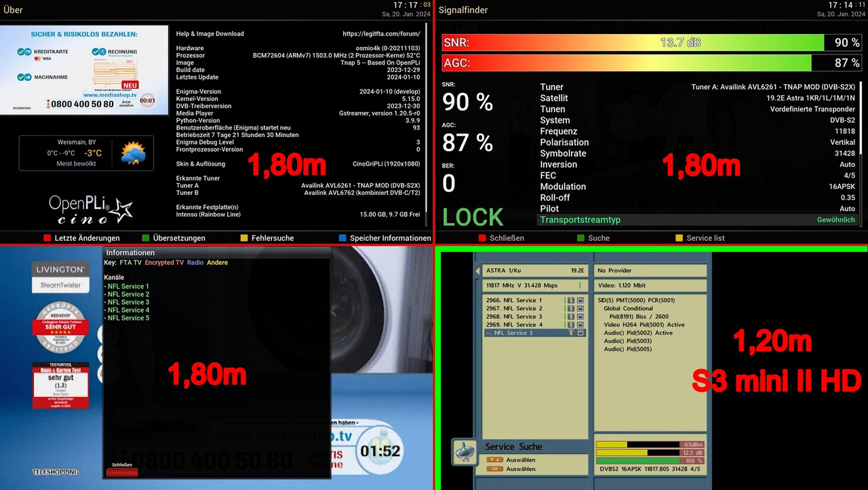Screen dimensions: 868x490
Task: Click the TV icon on 2969. NFL Service 4 row
Action: pos(581,324)
